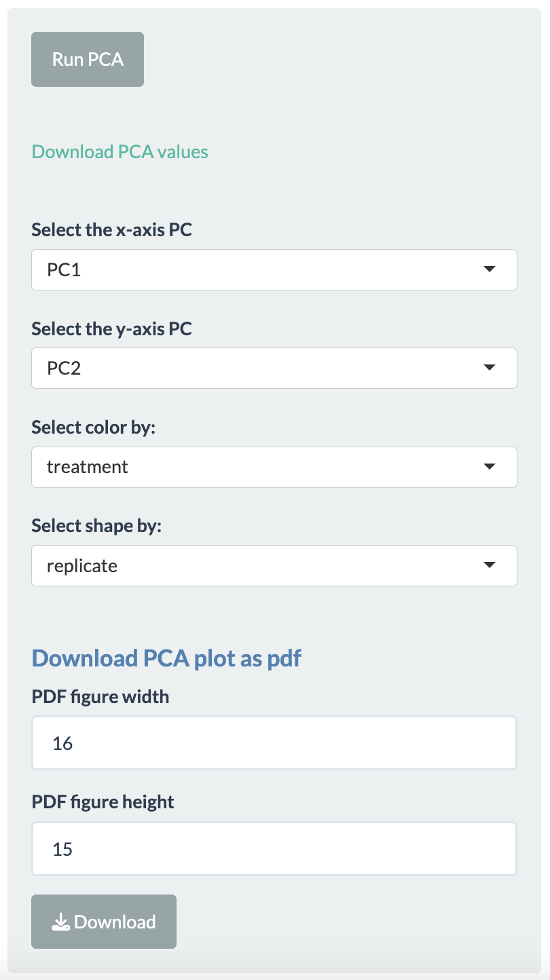Click the download icon inside the Download button
The width and height of the screenshot is (550, 980).
tap(61, 922)
